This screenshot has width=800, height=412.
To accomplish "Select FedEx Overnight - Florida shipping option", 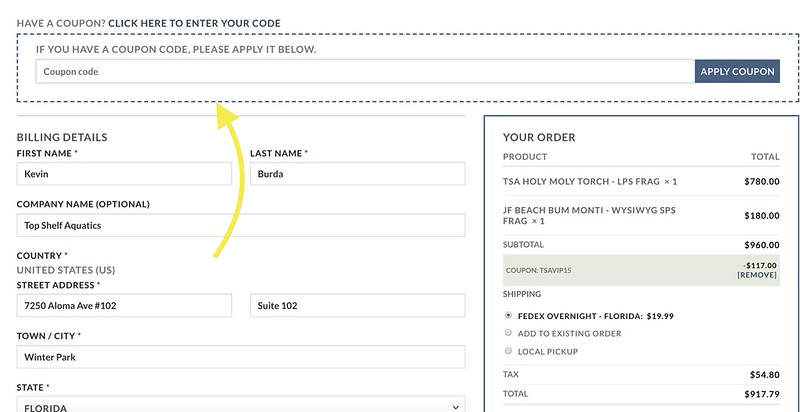I will 508,316.
